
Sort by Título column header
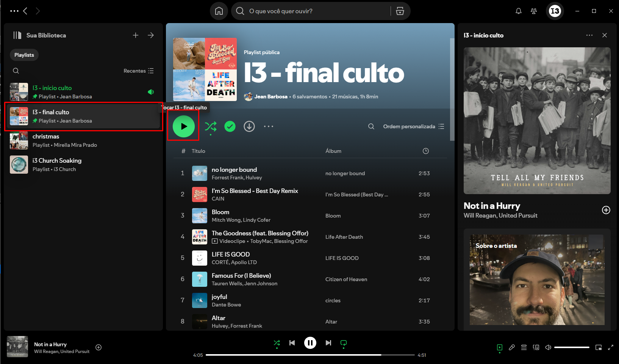(199, 151)
